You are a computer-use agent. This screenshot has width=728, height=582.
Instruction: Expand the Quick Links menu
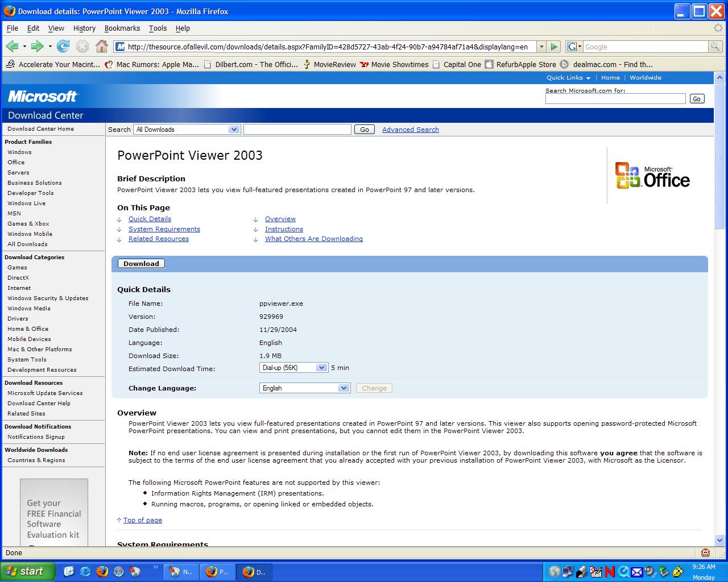click(568, 78)
